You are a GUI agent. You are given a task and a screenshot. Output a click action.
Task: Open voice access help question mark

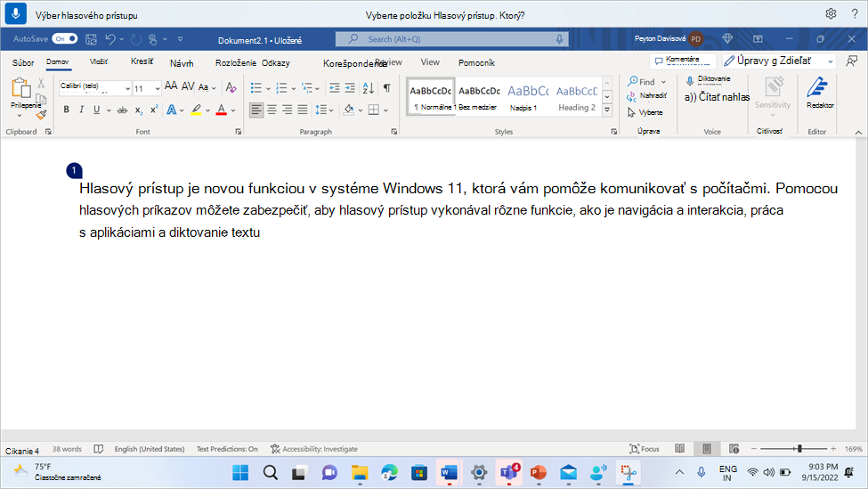click(855, 14)
